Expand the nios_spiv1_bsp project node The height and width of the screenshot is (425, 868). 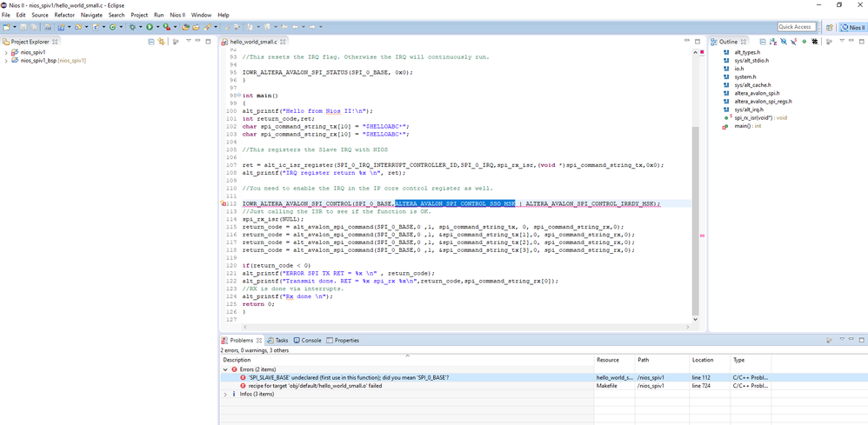[x=6, y=61]
